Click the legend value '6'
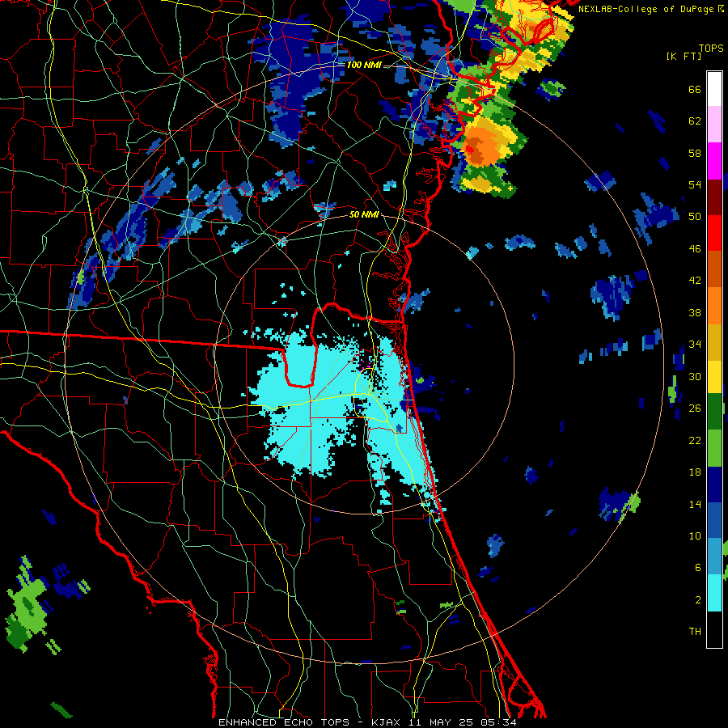This screenshot has height=728, width=728. point(698,568)
